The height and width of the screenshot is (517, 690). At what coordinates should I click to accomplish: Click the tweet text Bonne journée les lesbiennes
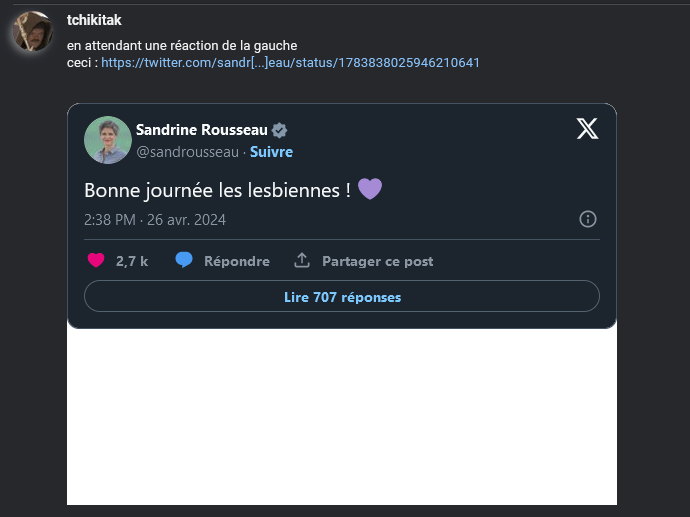(217, 189)
